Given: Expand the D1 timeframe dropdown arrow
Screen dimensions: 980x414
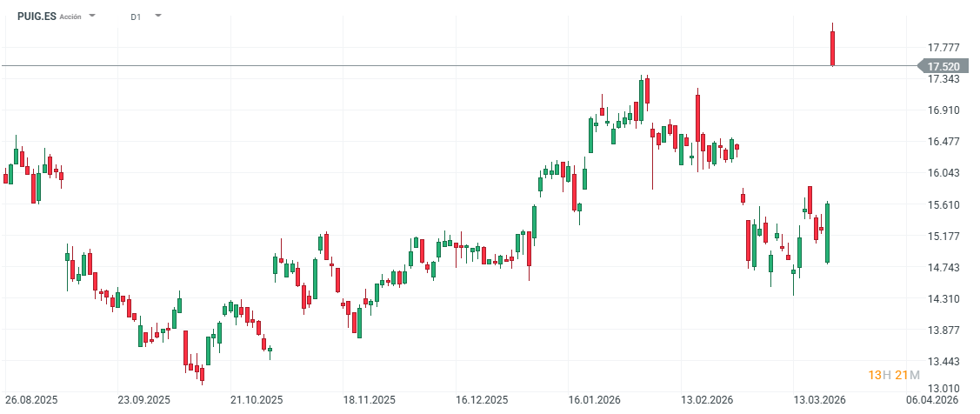Looking at the screenshot, I should click(x=157, y=16).
